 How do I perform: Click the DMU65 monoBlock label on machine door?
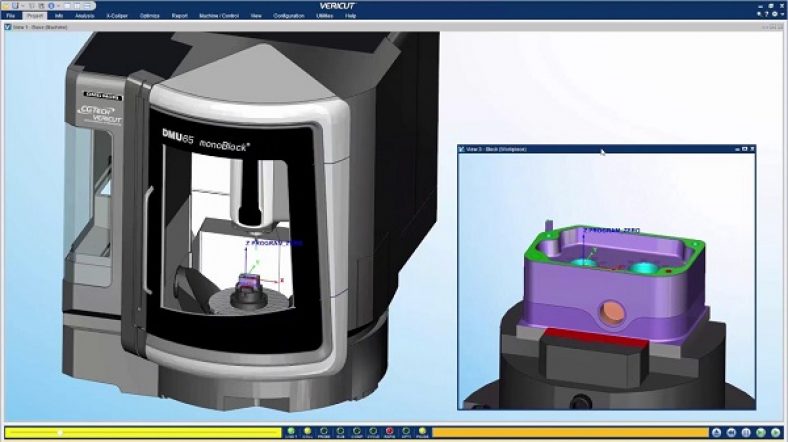(x=206, y=141)
